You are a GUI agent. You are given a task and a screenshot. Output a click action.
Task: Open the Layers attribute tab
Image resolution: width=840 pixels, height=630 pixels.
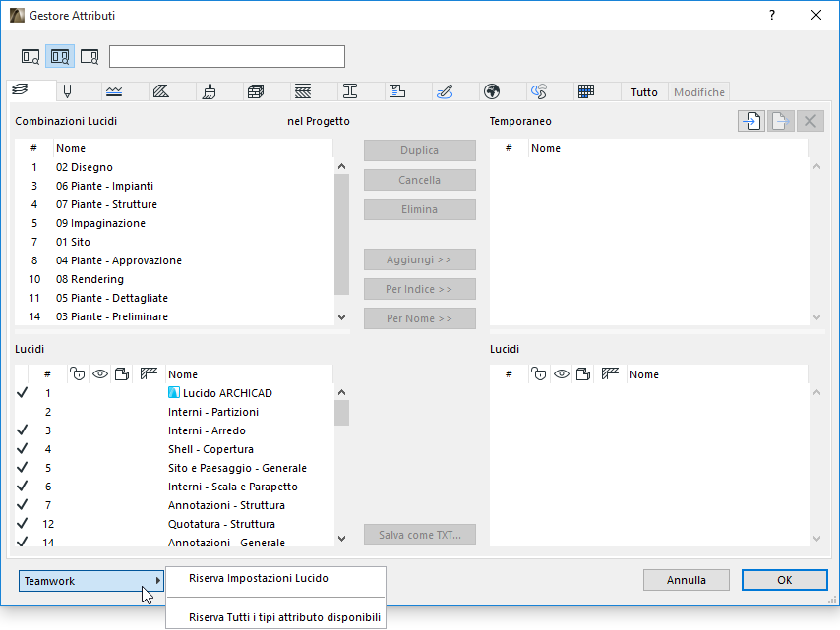click(x=21, y=89)
